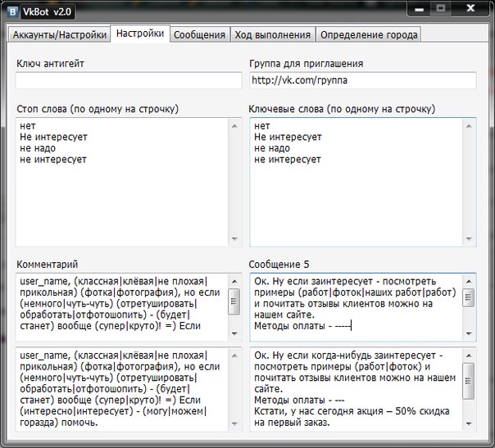495x448 pixels.
Task: Click the VkBot app icon in title bar
Action: click(x=12, y=11)
